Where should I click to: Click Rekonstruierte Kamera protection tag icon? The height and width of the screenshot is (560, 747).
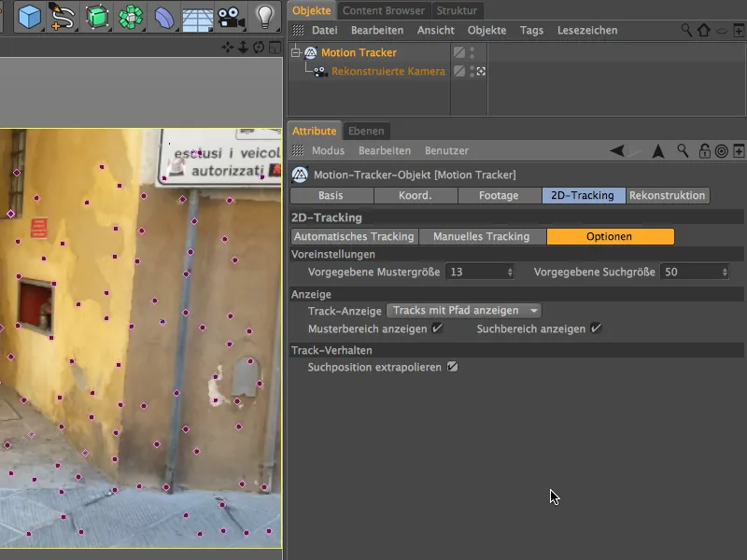tap(481, 71)
